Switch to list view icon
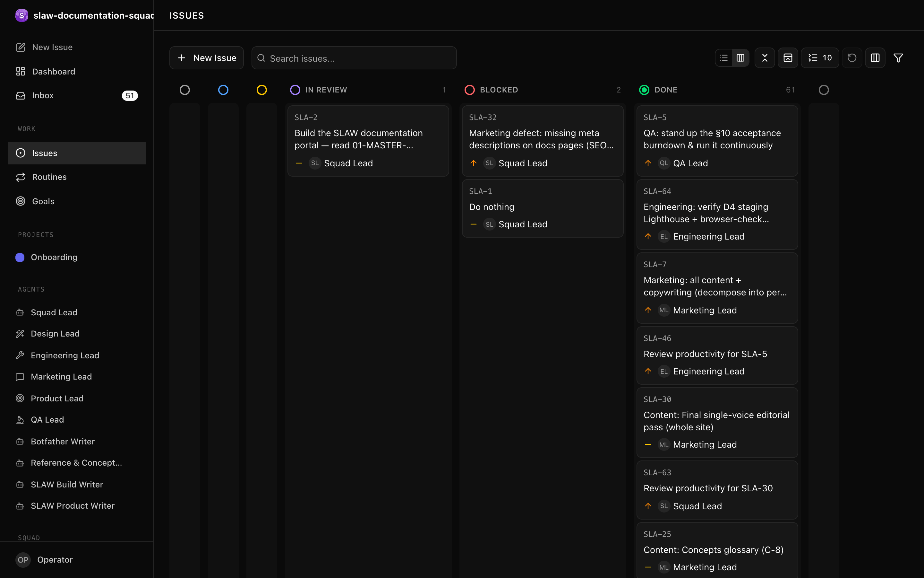Image resolution: width=924 pixels, height=578 pixels. pos(723,58)
